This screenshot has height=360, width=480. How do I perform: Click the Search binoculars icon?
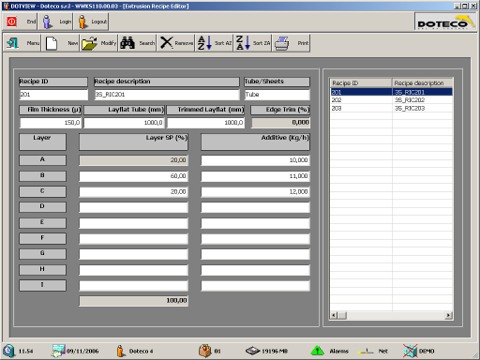click(128, 43)
